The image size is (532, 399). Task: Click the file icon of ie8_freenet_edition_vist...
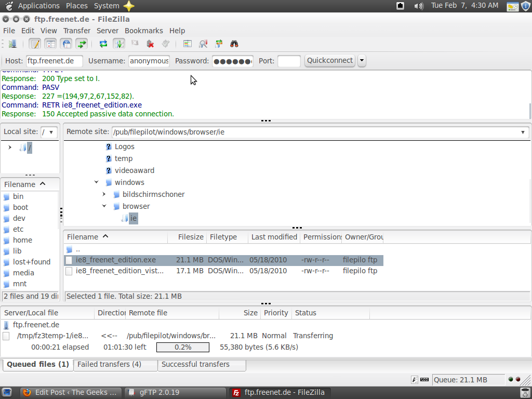pyautogui.click(x=69, y=271)
